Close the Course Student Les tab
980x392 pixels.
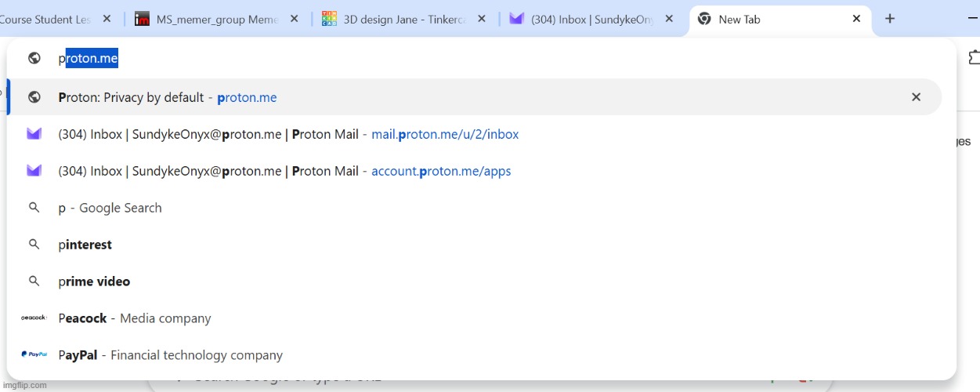click(x=107, y=19)
